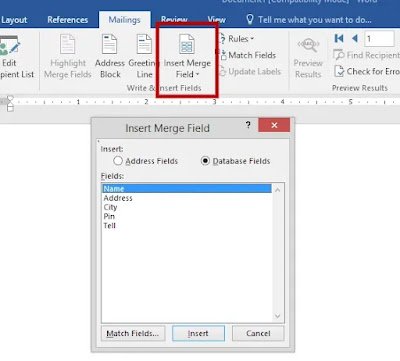Viewport: 400px width, 361px height.
Task: Click the Match Fields... button in dialog
Action: pos(133,333)
